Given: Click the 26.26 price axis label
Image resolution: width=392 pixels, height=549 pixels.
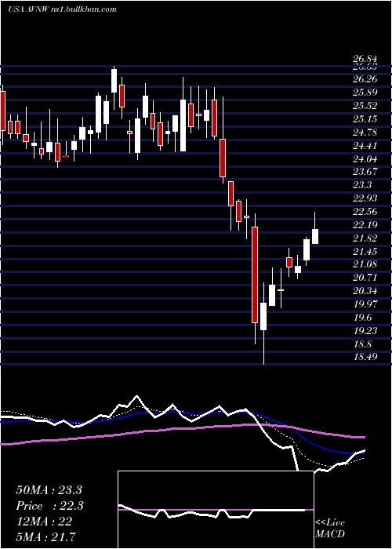Looking at the screenshot, I should click(x=365, y=79).
